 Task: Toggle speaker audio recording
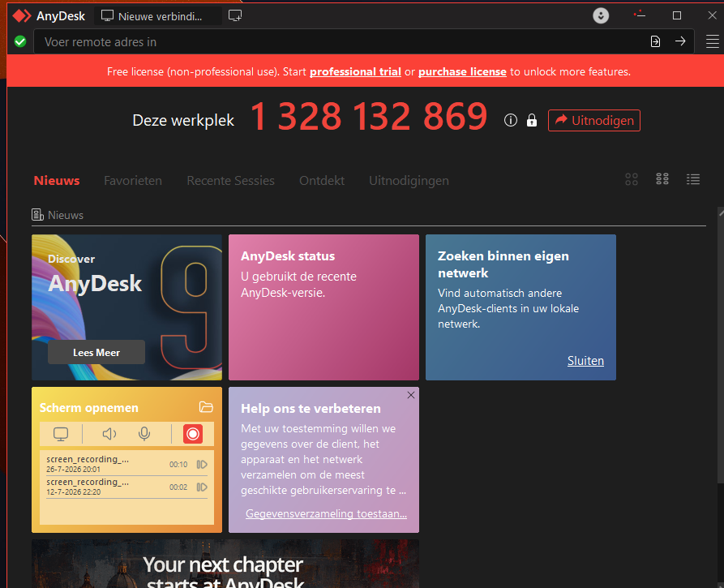(109, 434)
